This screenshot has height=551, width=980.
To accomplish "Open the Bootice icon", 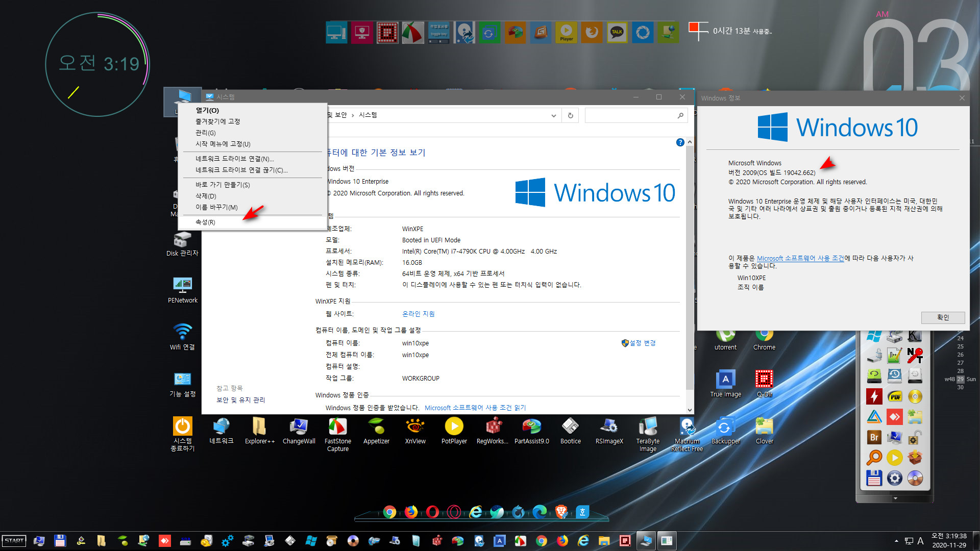I will [570, 431].
